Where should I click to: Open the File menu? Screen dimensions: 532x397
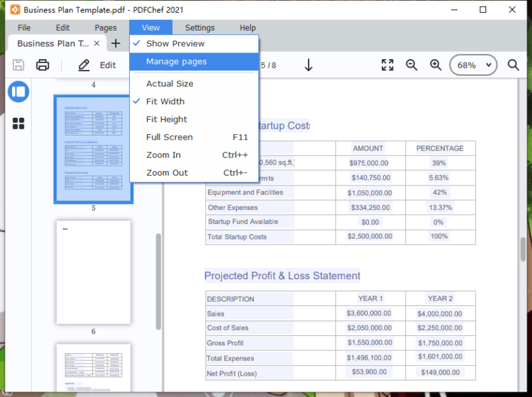click(x=24, y=28)
